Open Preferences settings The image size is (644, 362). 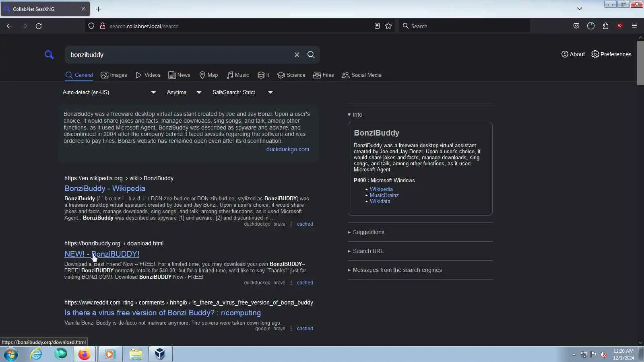611,54
